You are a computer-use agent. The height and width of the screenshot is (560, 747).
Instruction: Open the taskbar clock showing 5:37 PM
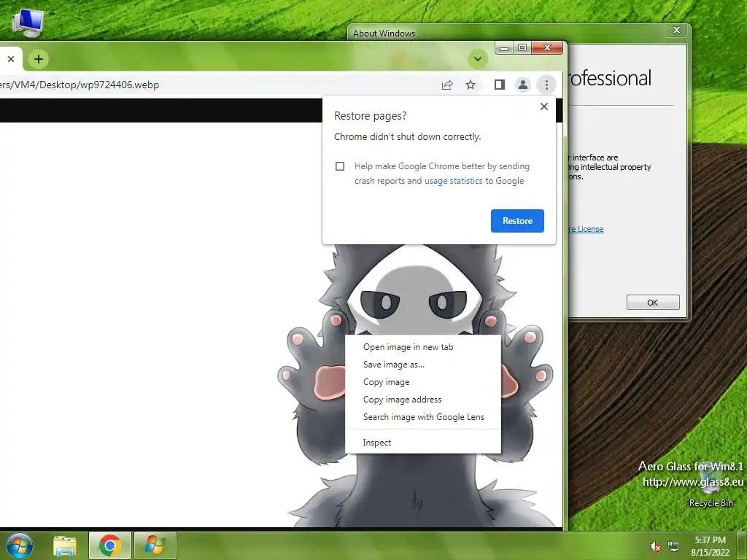(710, 546)
